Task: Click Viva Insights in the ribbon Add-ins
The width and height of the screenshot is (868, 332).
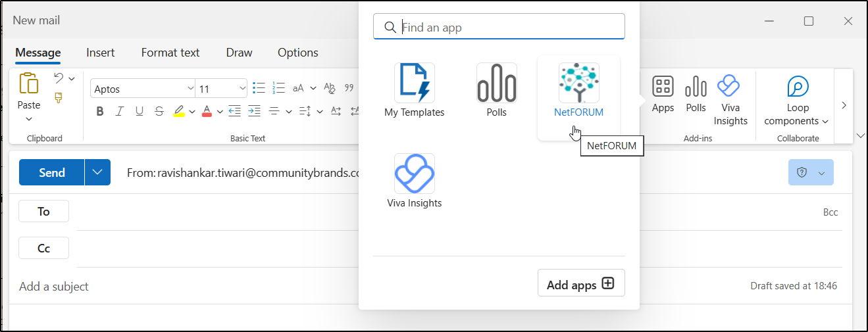Action: [730, 100]
